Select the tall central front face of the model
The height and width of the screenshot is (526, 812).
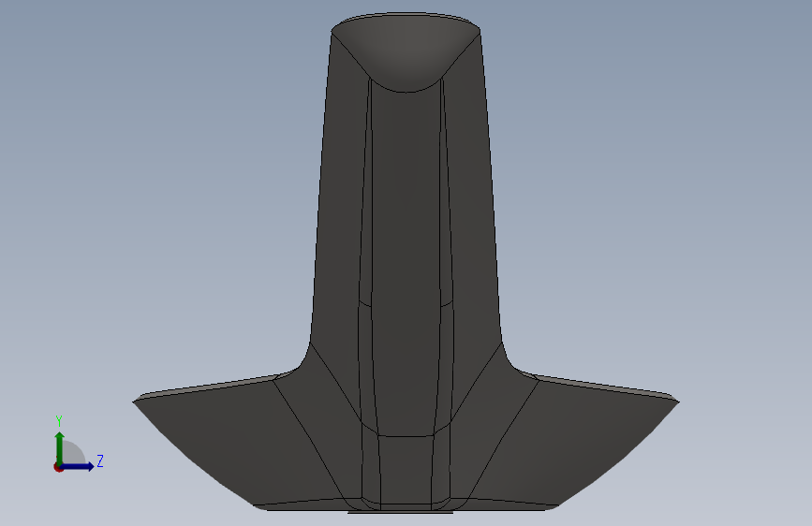pyautogui.click(x=406, y=259)
